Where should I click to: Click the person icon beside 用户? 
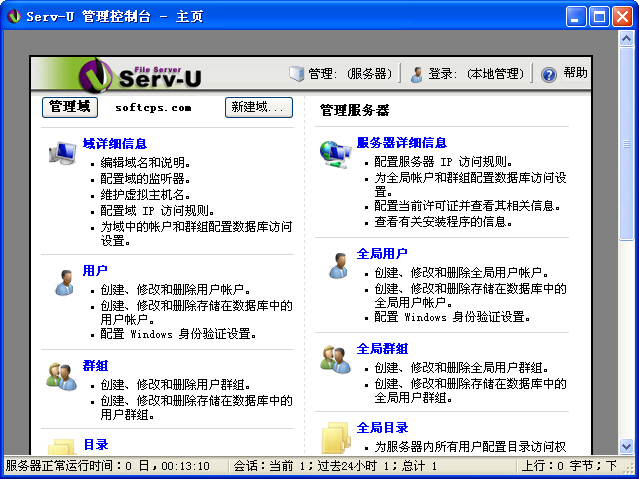tap(64, 282)
